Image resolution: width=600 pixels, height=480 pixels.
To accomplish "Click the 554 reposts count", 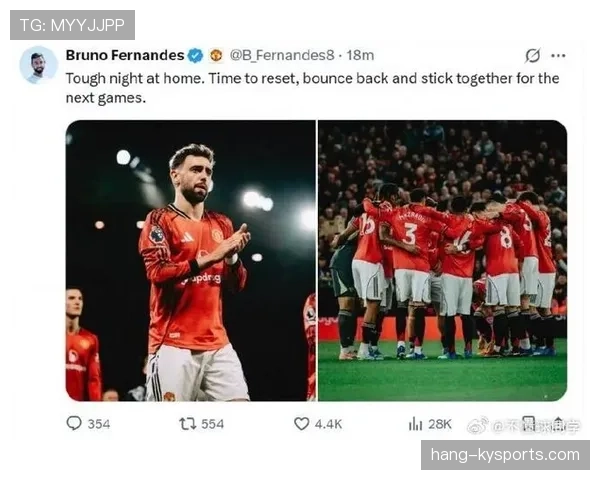I will [x=213, y=424].
